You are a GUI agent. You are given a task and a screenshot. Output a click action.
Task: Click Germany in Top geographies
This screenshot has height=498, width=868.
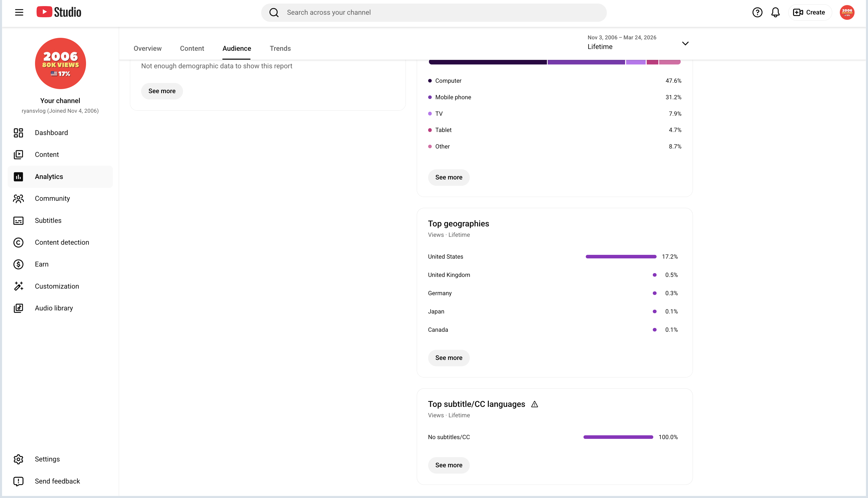(440, 293)
